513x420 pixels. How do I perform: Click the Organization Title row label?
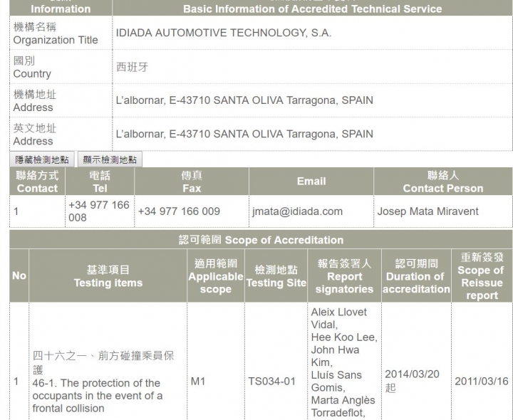pos(56,33)
